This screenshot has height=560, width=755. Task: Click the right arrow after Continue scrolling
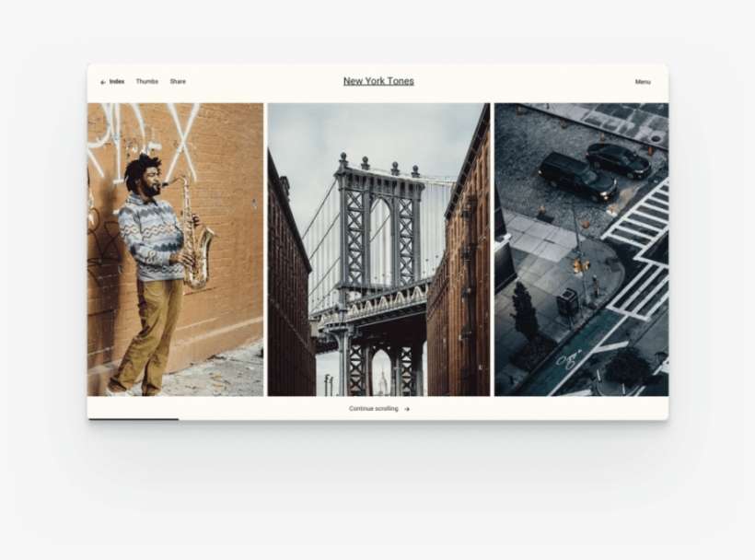(407, 409)
